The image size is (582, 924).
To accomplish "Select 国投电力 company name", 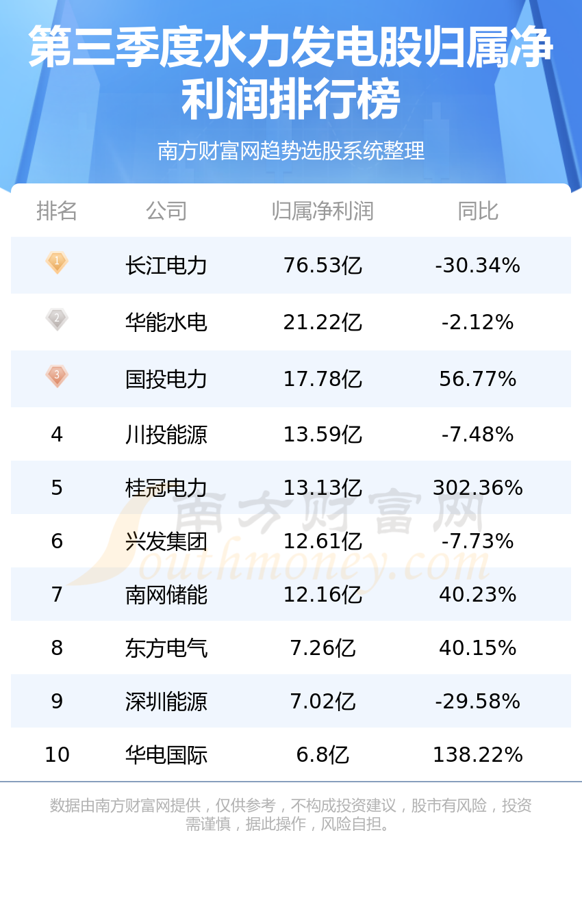I will [166, 379].
